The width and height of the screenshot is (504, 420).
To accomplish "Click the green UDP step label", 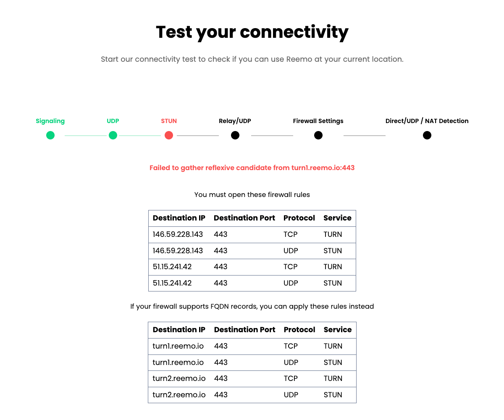I will (113, 121).
